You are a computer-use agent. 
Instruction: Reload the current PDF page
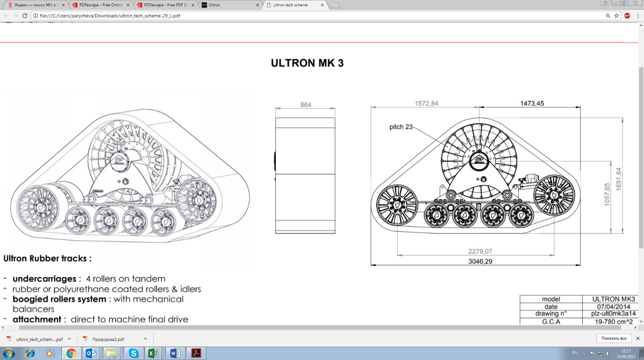[25, 15]
